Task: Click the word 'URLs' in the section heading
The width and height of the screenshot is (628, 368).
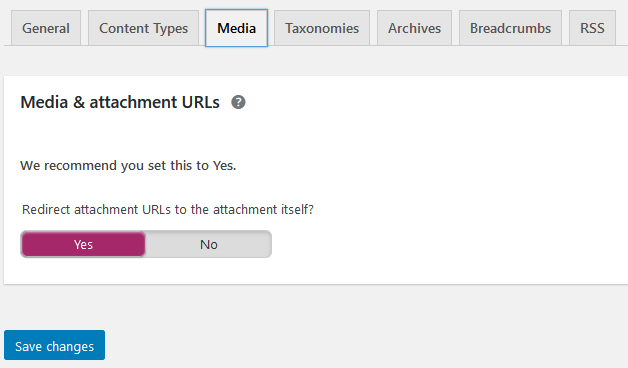Action: 201,103
